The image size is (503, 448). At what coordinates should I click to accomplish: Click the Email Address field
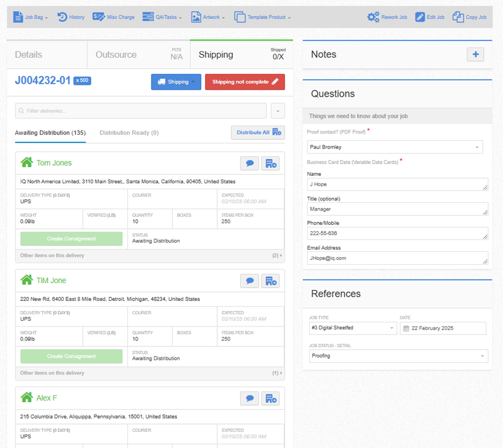[398, 258]
